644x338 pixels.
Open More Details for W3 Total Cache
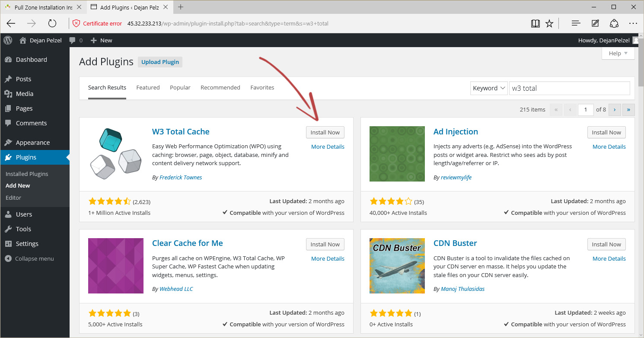[x=328, y=147]
